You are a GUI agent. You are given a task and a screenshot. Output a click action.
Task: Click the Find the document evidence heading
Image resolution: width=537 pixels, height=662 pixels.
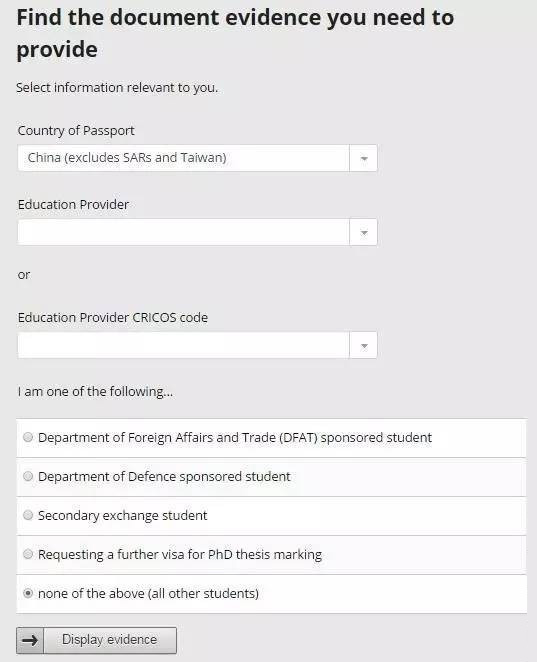[235, 33]
